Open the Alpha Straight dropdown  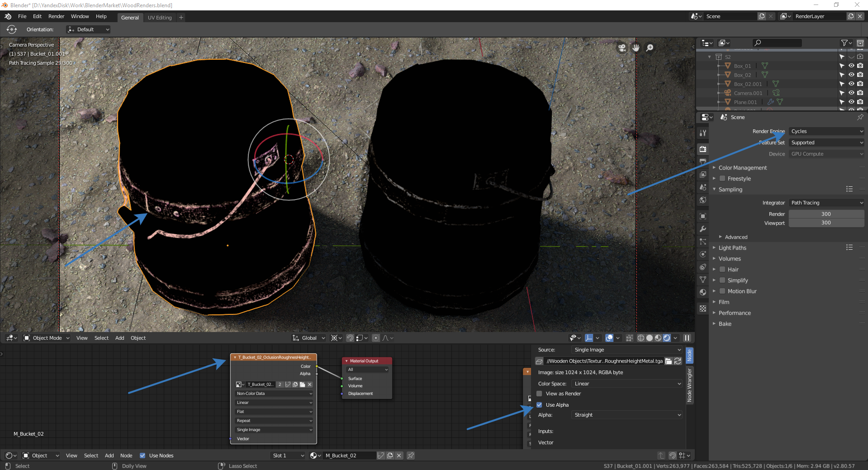(627, 415)
